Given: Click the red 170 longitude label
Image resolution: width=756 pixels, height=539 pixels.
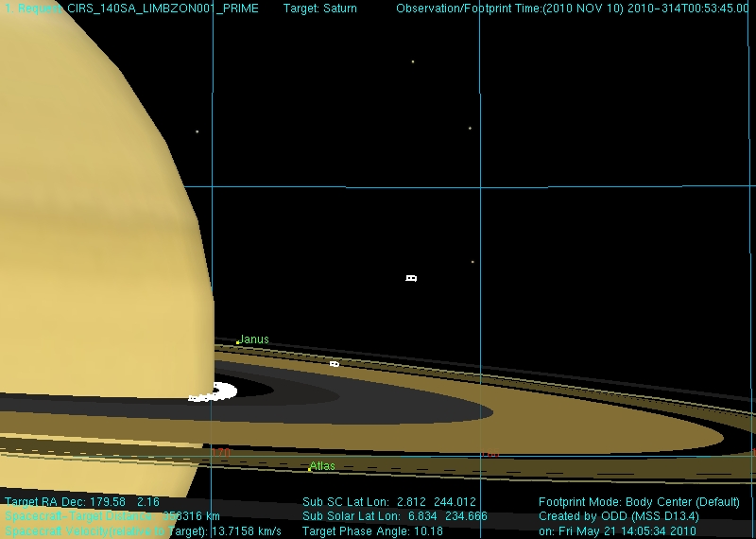Looking at the screenshot, I should point(221,454).
